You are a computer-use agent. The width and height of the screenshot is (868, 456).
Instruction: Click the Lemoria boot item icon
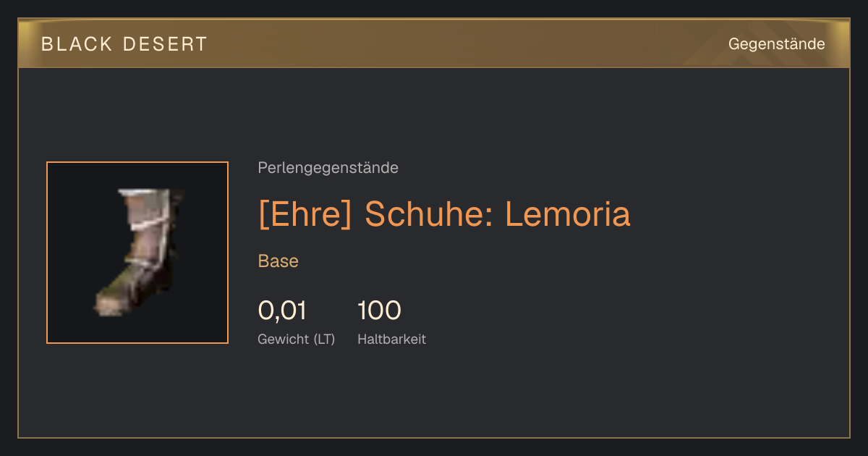click(137, 253)
